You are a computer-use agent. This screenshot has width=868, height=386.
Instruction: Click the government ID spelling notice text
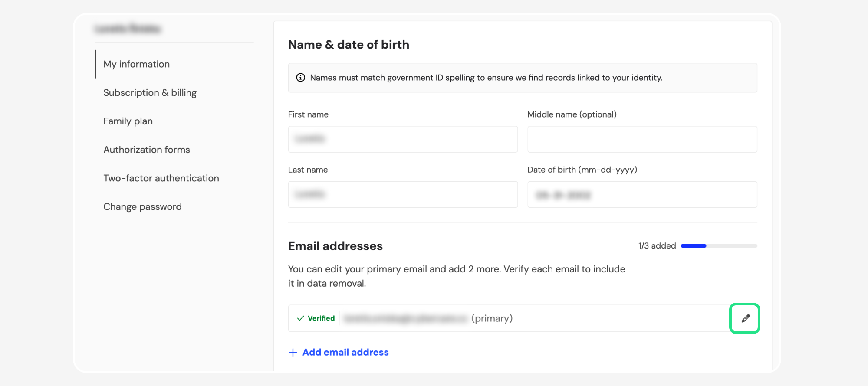[486, 78]
